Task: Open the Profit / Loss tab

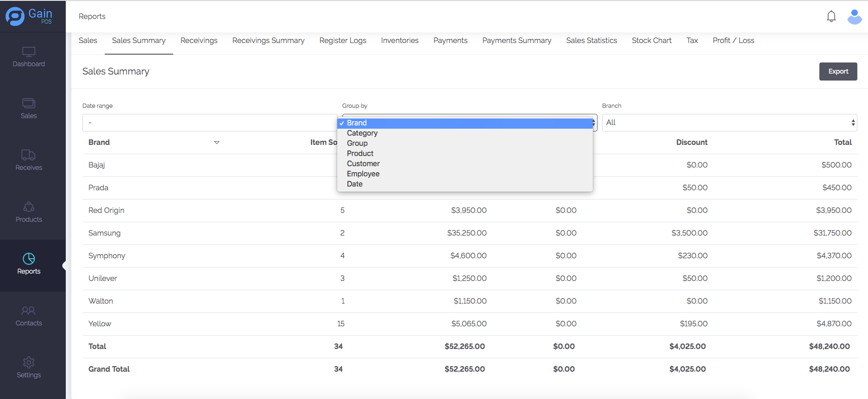Action: [733, 41]
